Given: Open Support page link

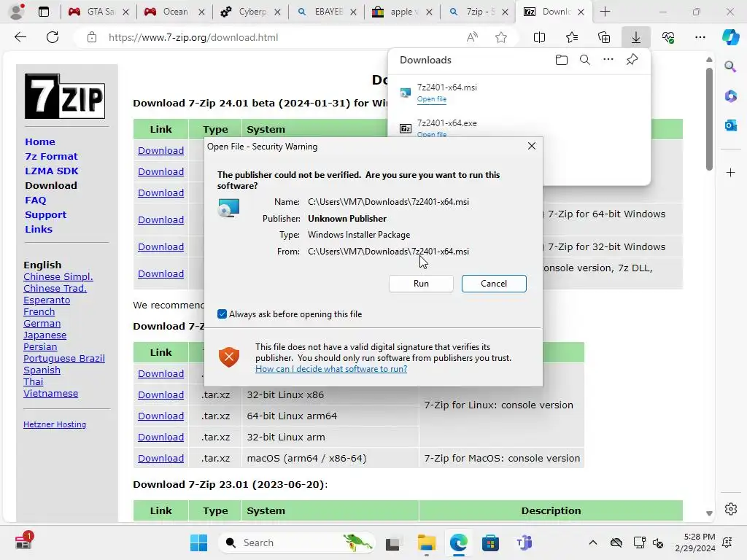Looking at the screenshot, I should point(46,215).
